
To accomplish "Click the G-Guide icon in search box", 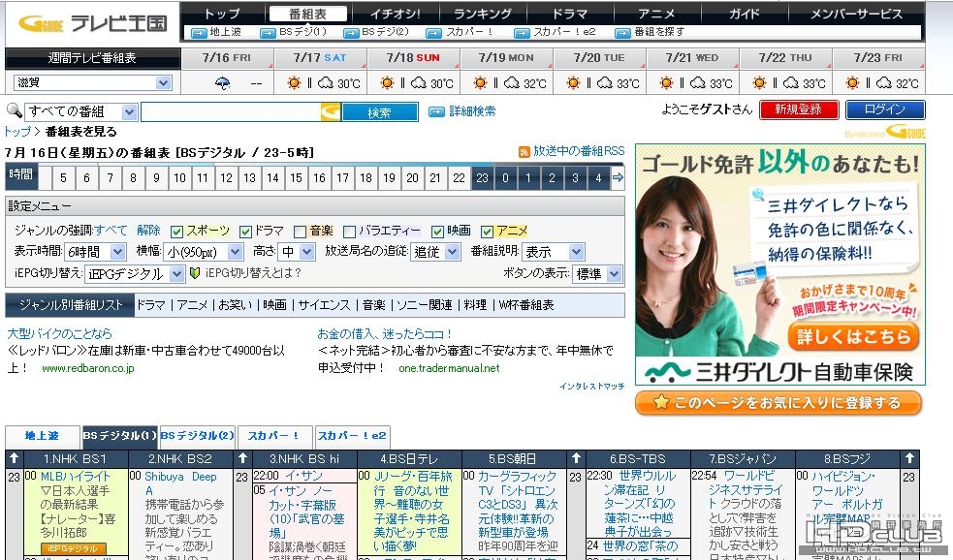I will click(x=331, y=111).
